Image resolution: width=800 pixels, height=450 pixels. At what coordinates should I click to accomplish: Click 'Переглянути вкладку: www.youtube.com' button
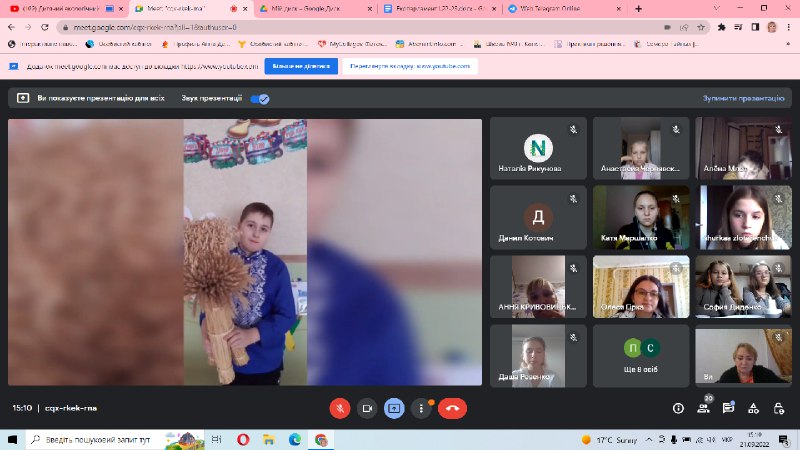(410, 66)
